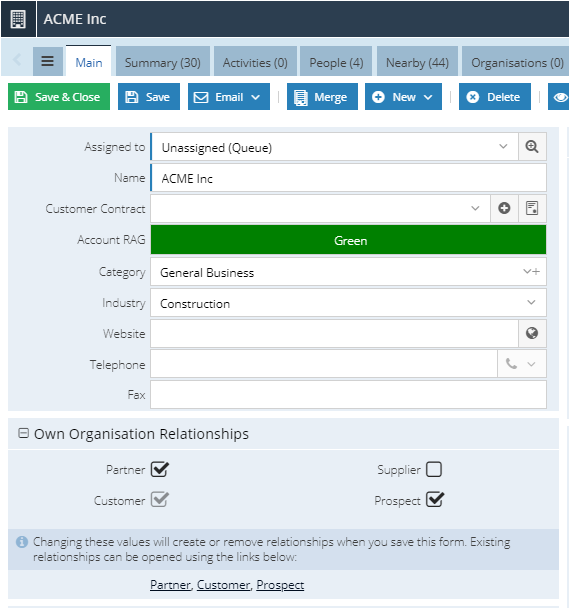
Task: Open the People (4) tab
Action: pos(336,62)
